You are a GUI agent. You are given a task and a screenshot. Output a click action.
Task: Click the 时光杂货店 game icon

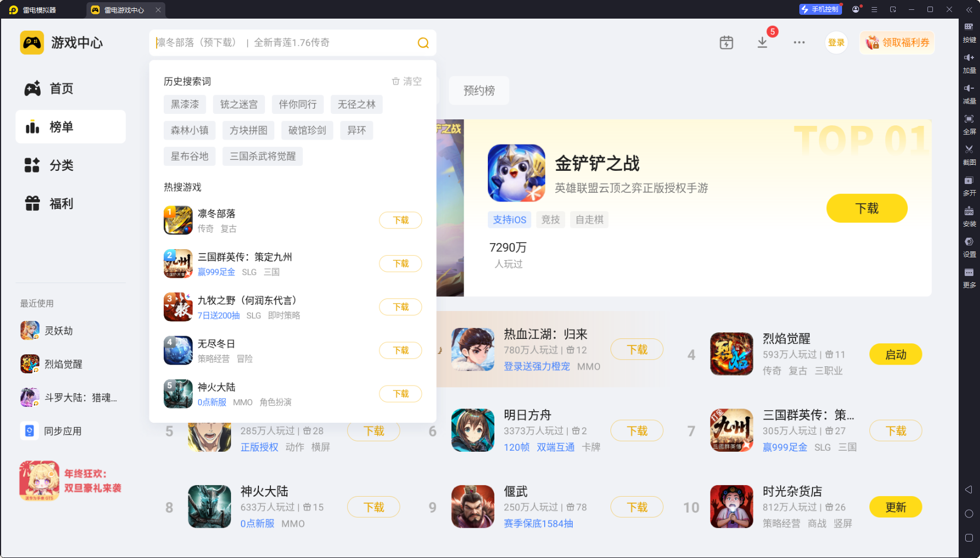tap(731, 507)
